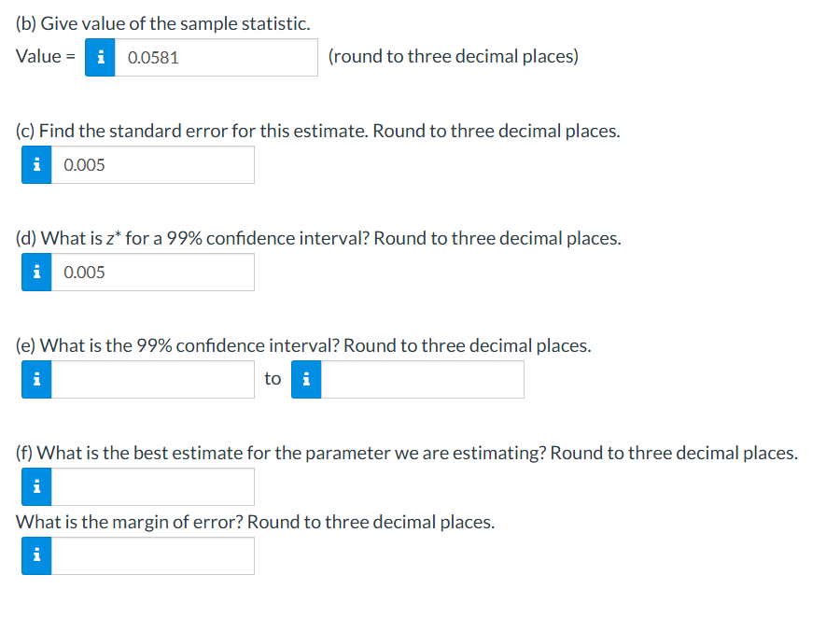The width and height of the screenshot is (840, 617).
Task: Select the text '(round to three decimal places)'
Action: tap(452, 56)
